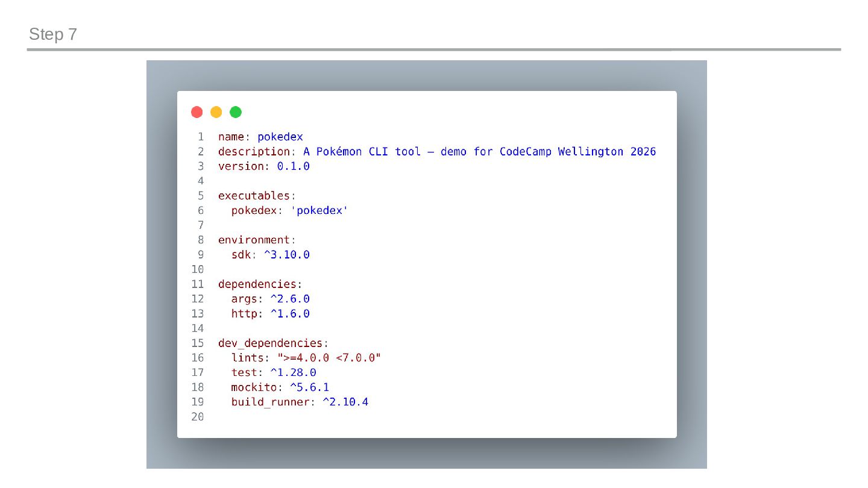Click the 'dependencies' key on line 11

(x=257, y=284)
